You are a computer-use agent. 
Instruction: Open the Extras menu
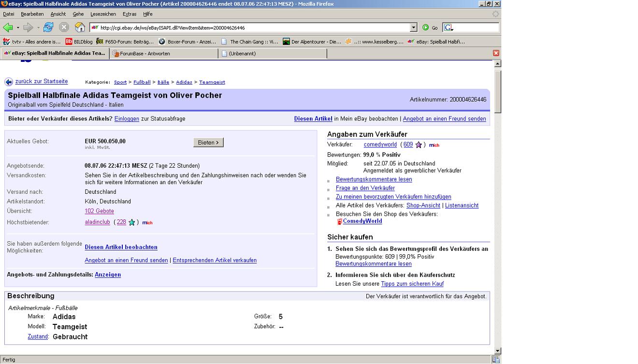point(129,14)
